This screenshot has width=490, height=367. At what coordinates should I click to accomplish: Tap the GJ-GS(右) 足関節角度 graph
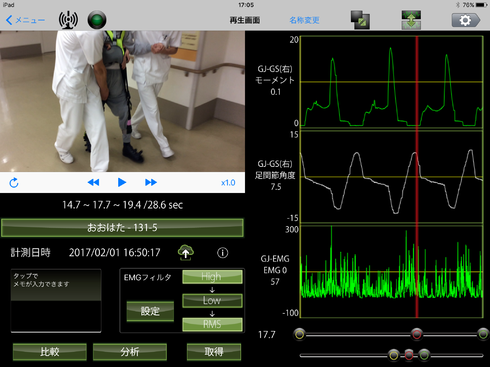pyautogui.click(x=392, y=177)
